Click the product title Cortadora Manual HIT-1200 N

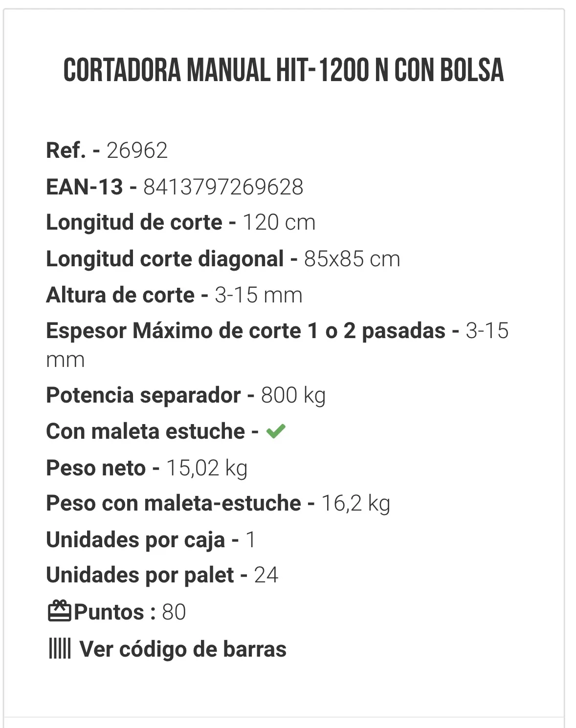(284, 70)
